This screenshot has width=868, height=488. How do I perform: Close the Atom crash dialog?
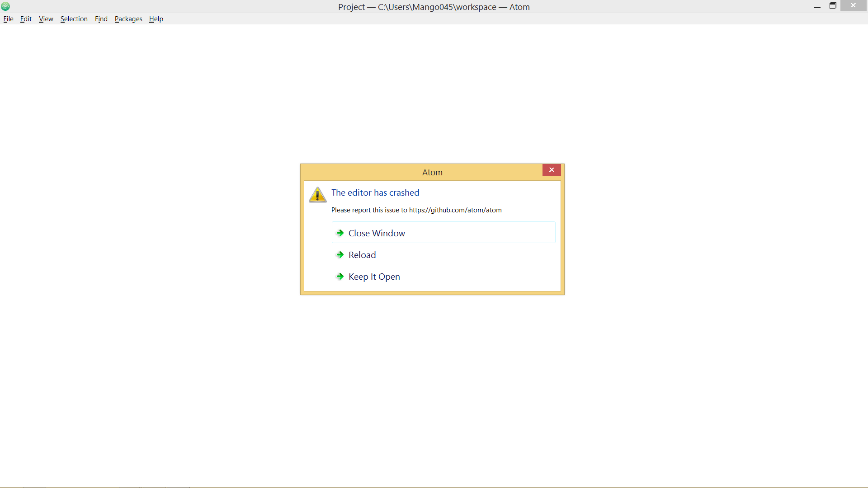point(552,170)
